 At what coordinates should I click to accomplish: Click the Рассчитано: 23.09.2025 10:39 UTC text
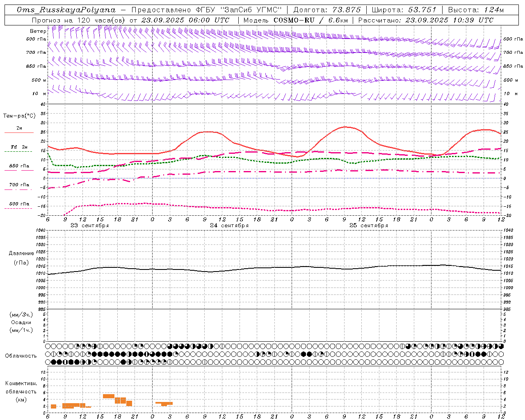[426, 20]
